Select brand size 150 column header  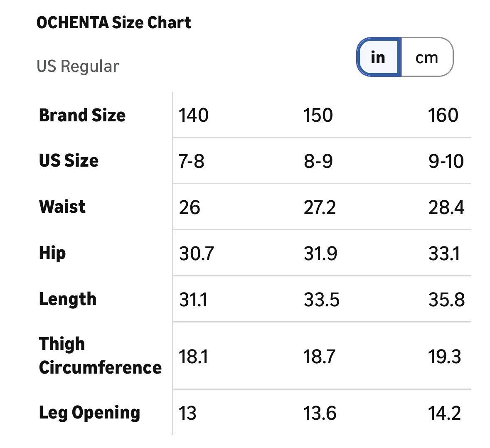(x=318, y=115)
